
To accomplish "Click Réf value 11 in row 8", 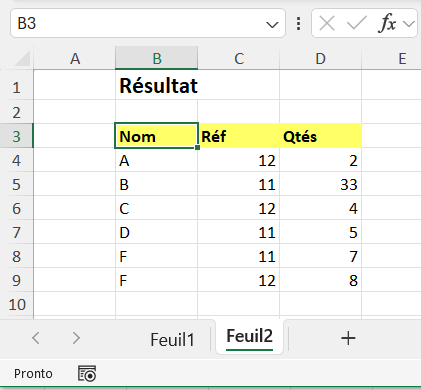I will coord(239,256).
